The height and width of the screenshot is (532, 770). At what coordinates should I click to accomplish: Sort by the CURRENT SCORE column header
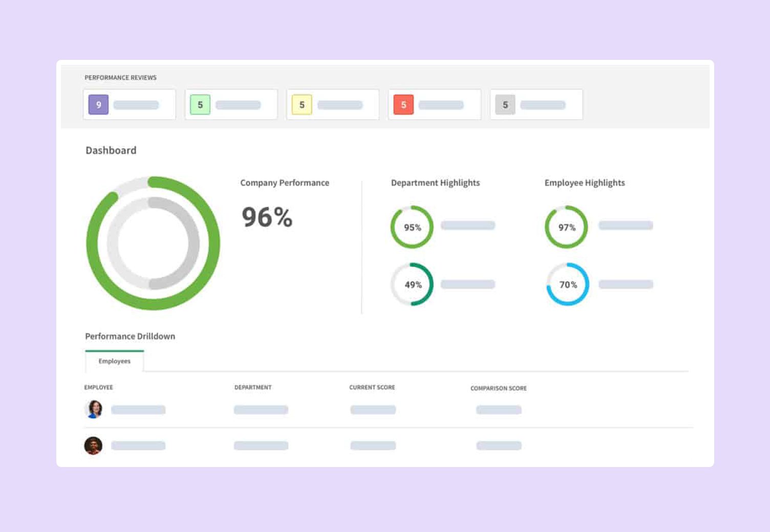[x=372, y=387]
